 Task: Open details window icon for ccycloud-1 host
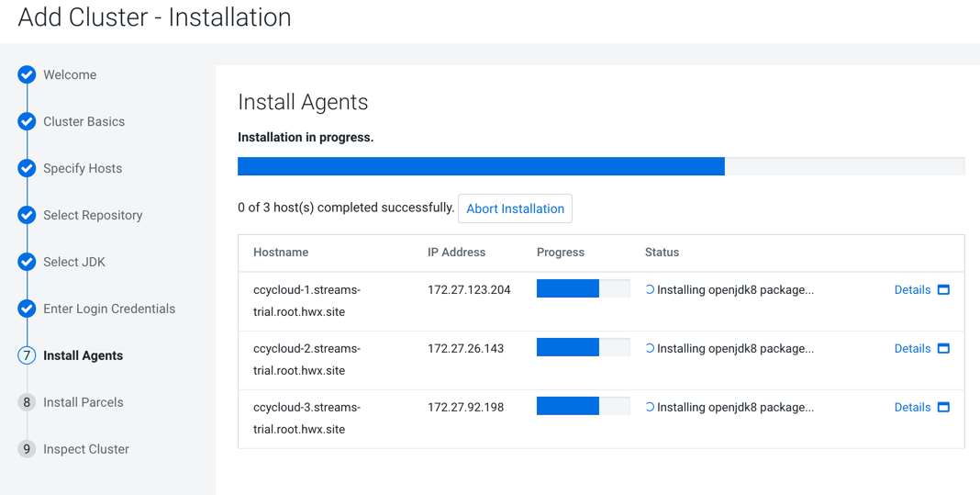tap(943, 289)
